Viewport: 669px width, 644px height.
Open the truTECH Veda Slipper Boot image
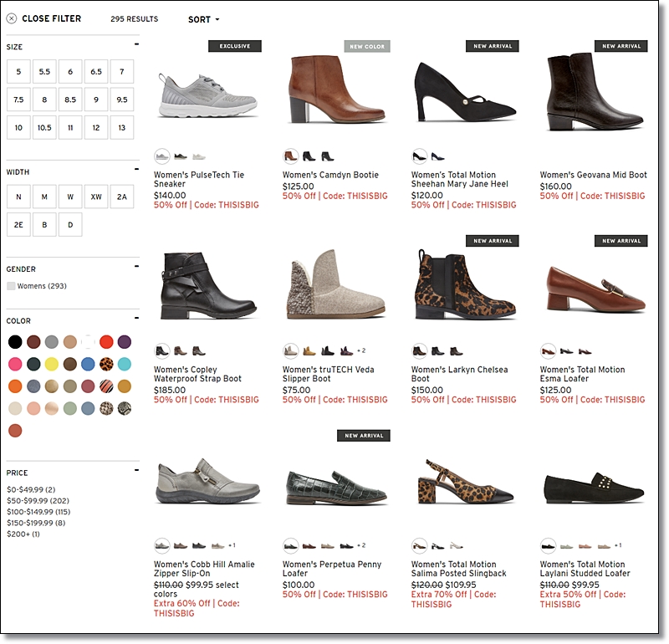pyautogui.click(x=336, y=284)
